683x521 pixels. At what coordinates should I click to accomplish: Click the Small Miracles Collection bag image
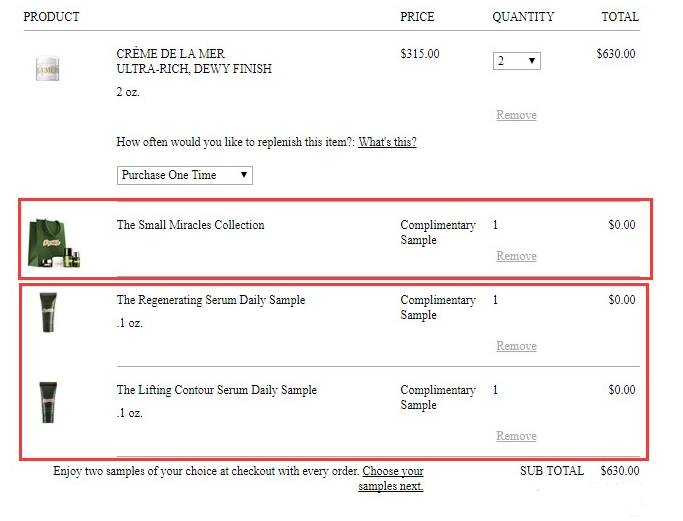[x=54, y=243]
